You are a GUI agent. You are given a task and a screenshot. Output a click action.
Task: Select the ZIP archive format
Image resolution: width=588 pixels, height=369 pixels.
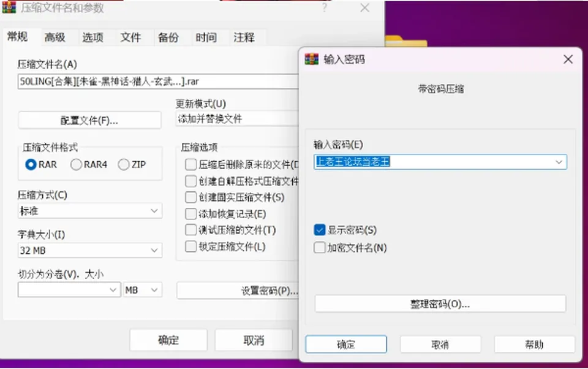coord(123,164)
